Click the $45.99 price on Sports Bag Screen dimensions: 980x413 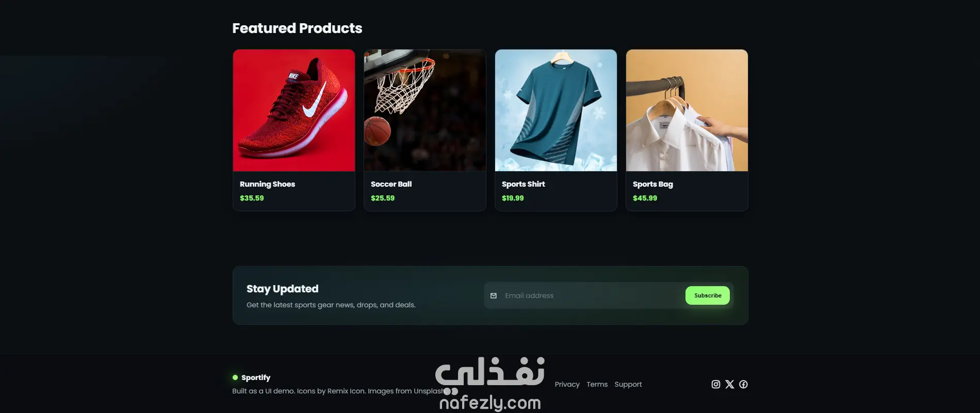coord(645,198)
